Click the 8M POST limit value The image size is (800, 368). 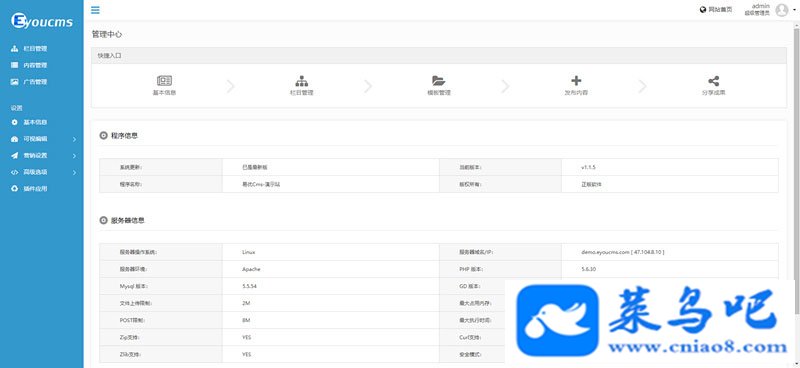point(246,321)
